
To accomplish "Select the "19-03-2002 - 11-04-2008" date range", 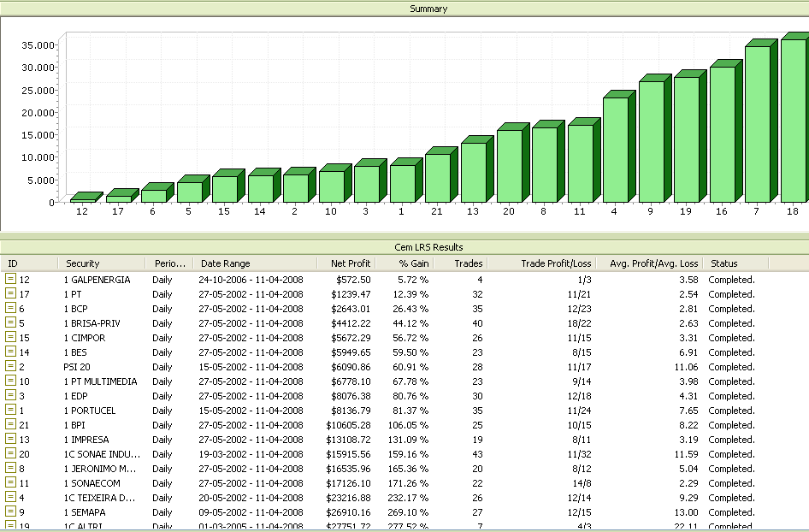I will 251,454.
